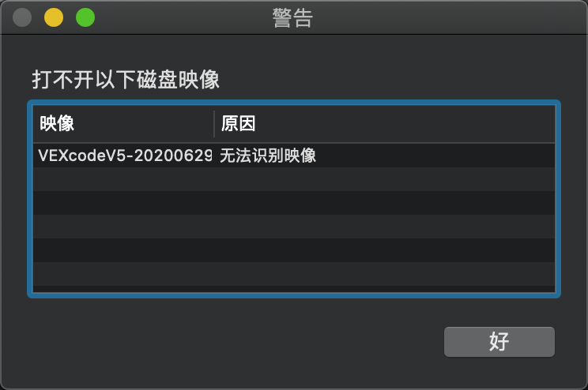Image resolution: width=588 pixels, height=390 pixels.
Task: Click the partially visible bottom table row
Action: (x=294, y=288)
